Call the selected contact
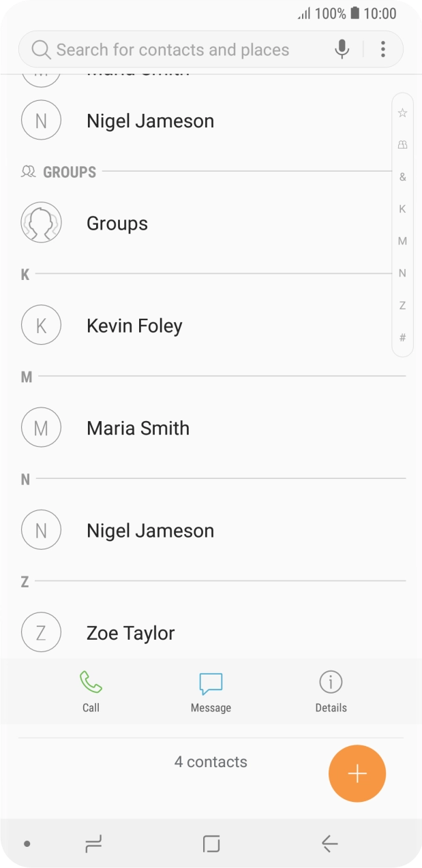Viewport: 422px width, 868px height. tap(91, 691)
